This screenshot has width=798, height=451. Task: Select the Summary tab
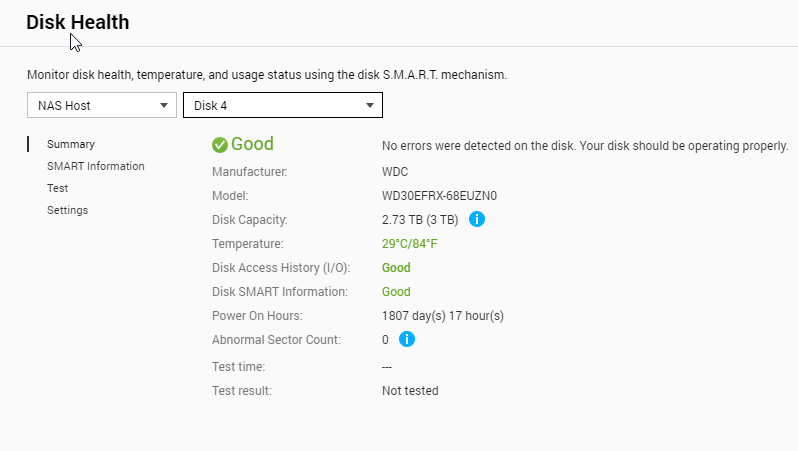click(x=71, y=144)
